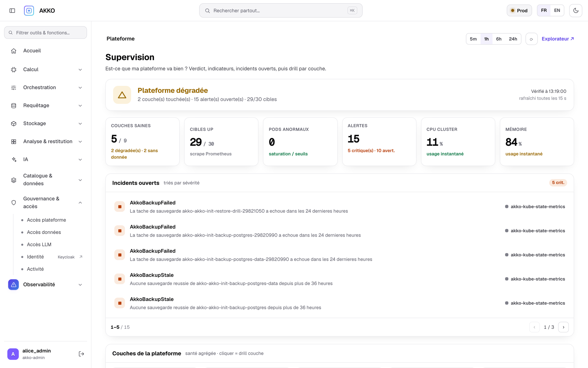Screen dimensions: 588x368
Task: Expand the Catalogue & données chevron
Action: click(80, 180)
